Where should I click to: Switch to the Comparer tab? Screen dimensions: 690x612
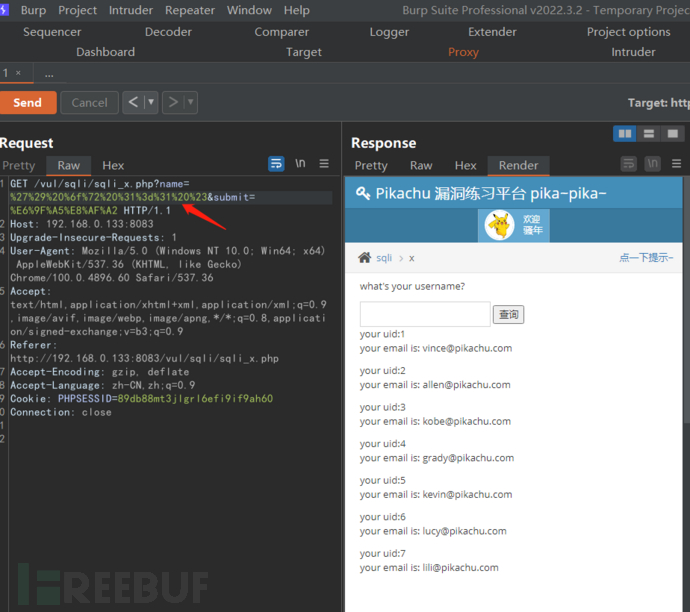click(282, 32)
